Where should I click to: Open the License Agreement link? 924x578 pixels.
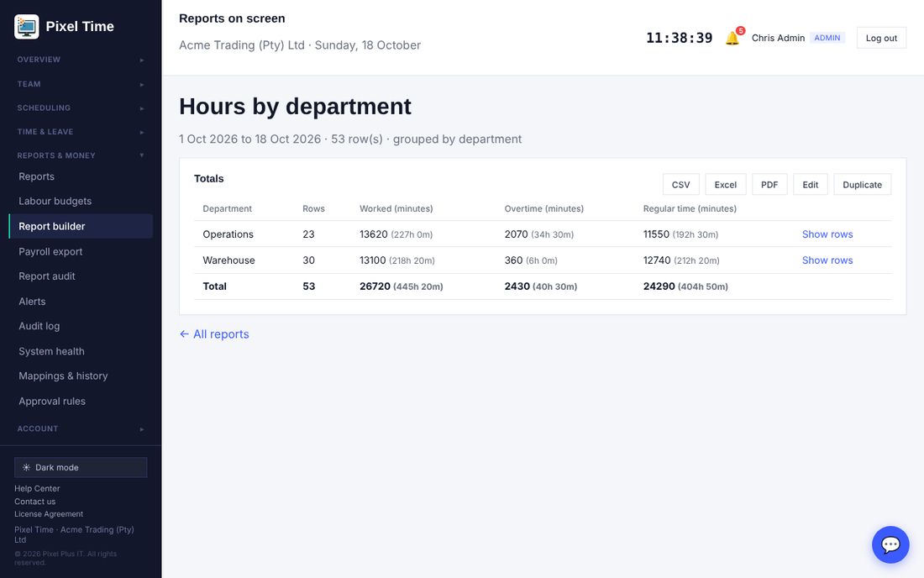(49, 514)
